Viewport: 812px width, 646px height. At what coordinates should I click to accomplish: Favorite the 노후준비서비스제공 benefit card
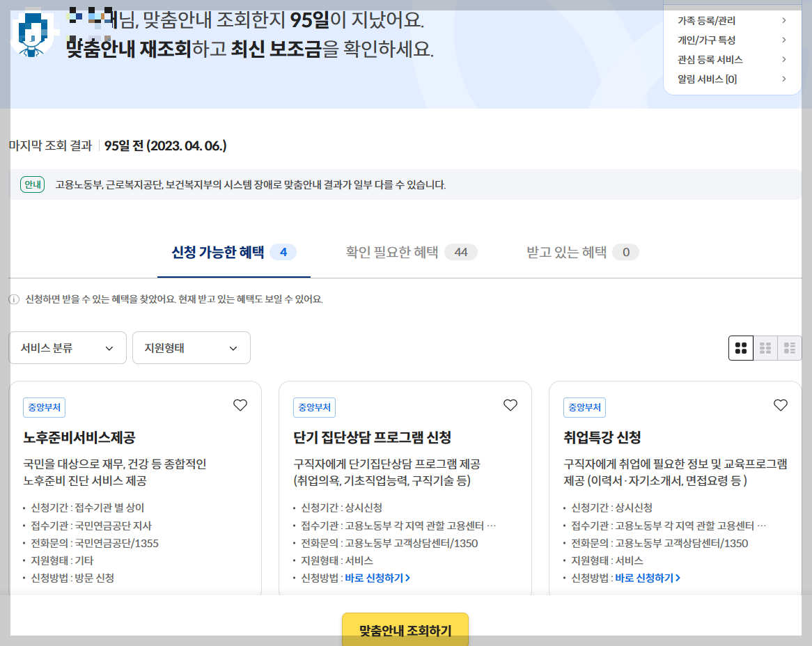pyautogui.click(x=240, y=404)
